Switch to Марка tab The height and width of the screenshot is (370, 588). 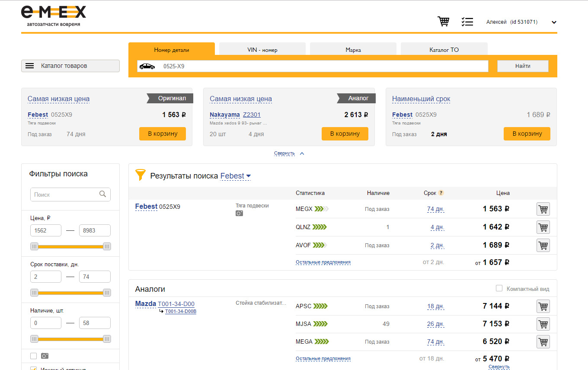point(353,50)
